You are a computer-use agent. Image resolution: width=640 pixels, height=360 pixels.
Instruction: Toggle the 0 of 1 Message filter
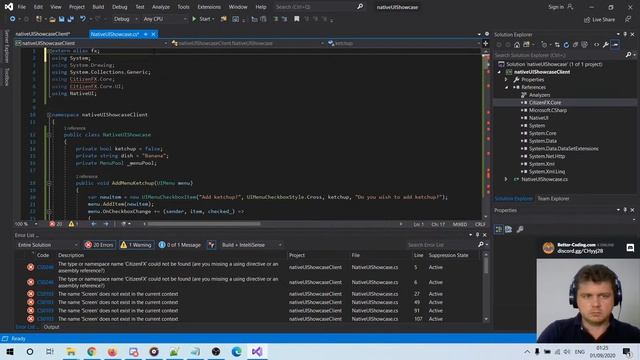(180, 245)
